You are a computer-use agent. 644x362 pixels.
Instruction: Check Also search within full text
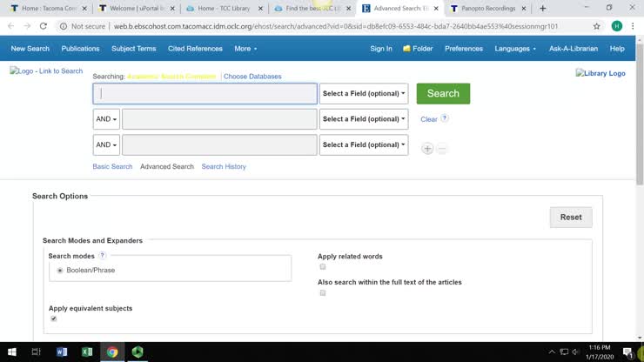322,293
